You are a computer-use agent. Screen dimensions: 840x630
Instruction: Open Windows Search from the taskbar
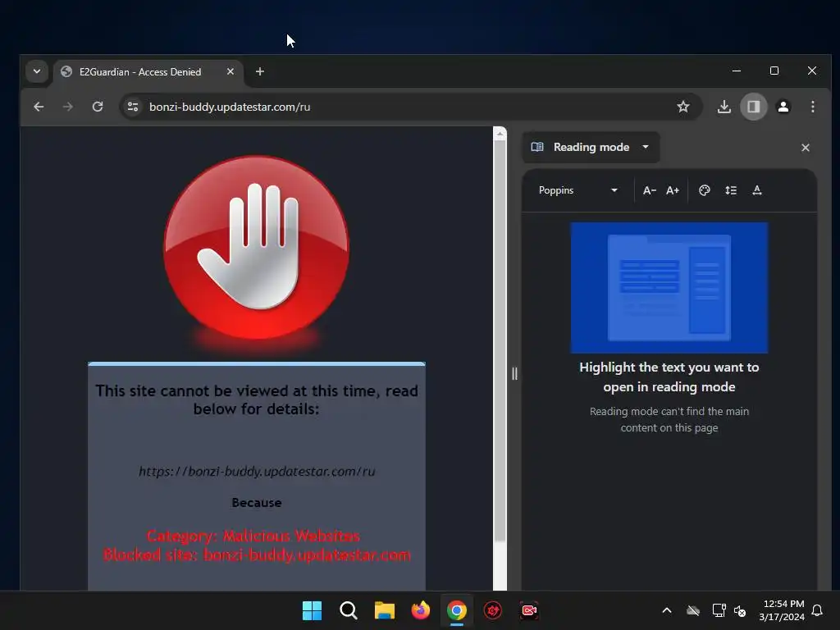pos(348,610)
